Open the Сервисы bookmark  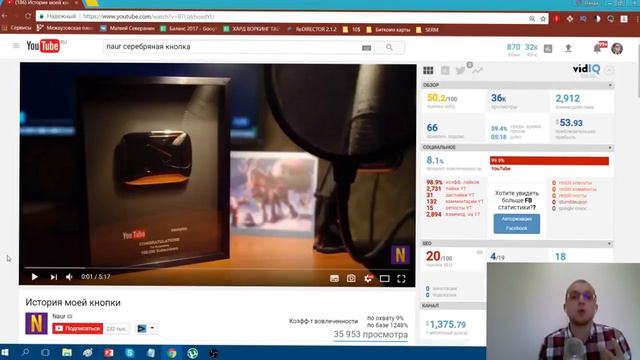pos(17,28)
